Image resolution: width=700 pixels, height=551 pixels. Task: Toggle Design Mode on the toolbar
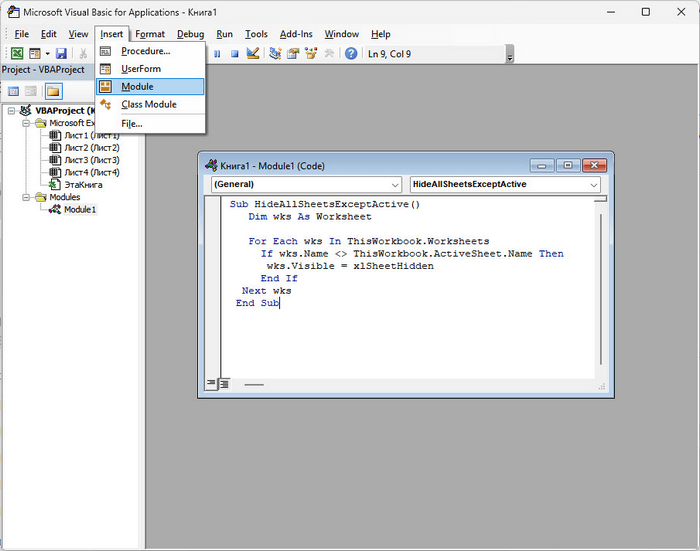tap(252, 53)
